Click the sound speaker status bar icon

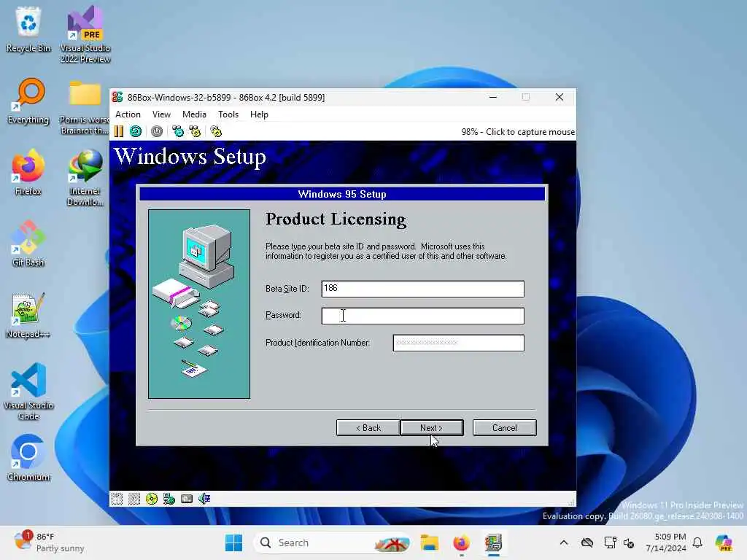204,499
